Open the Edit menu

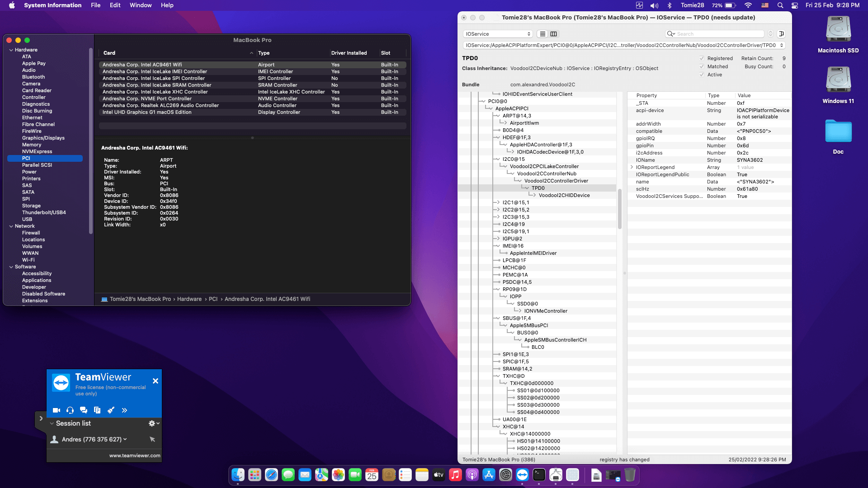pos(115,5)
